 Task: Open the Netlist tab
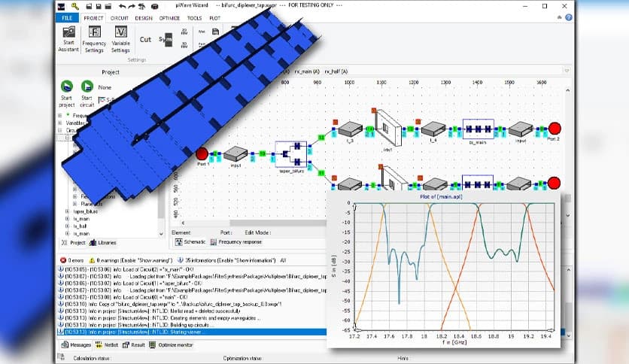[x=107, y=344]
